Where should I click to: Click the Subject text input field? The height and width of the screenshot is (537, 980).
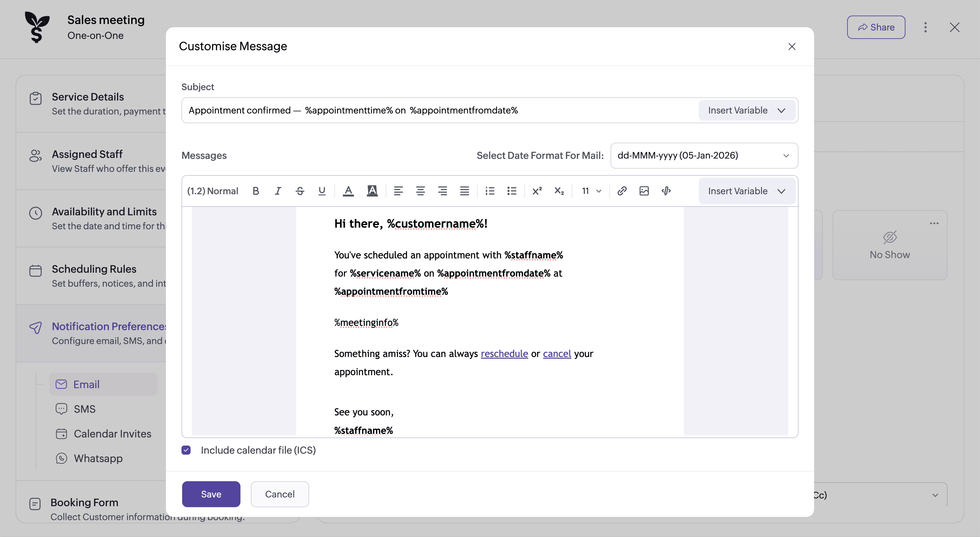pos(440,110)
